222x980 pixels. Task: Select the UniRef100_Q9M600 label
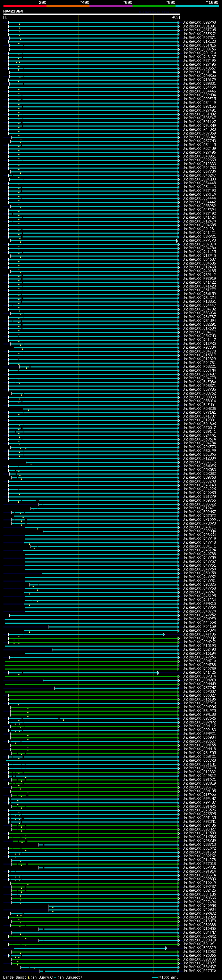199,76
